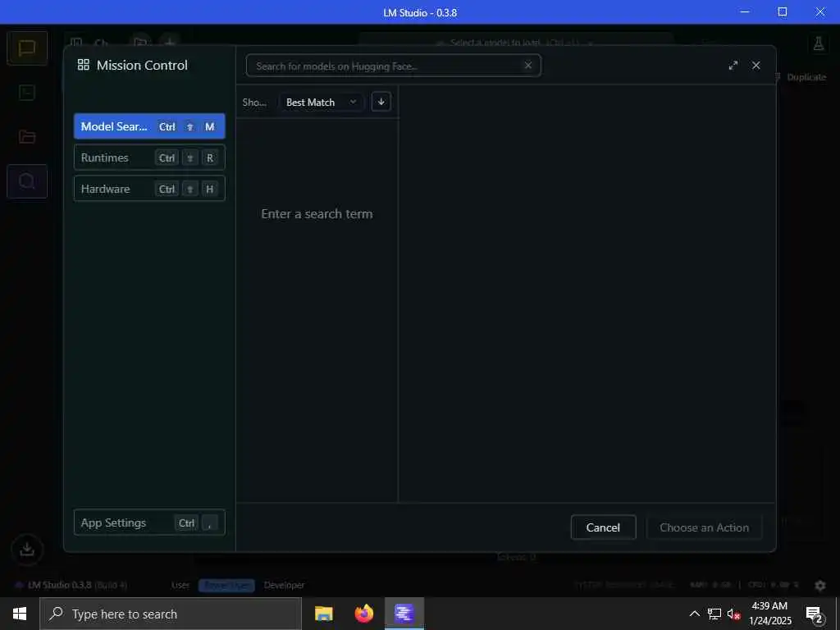
Task: Open Firefox from taskbar
Action: 364,614
